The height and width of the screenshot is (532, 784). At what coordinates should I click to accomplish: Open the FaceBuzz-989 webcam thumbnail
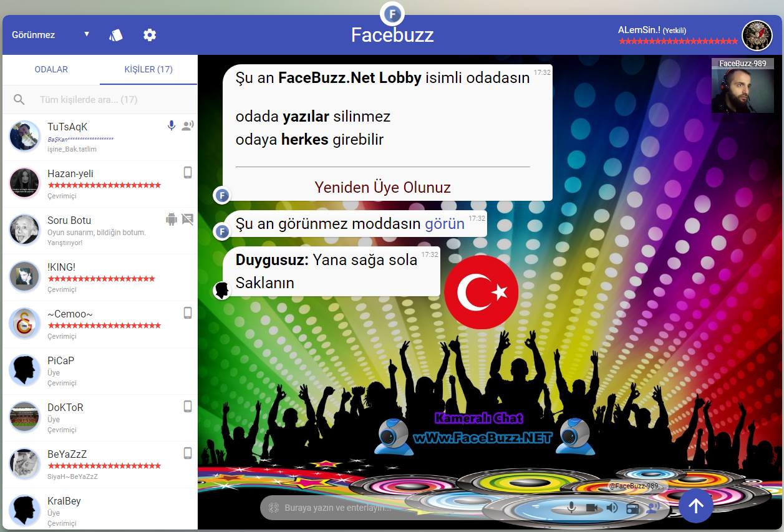743,85
